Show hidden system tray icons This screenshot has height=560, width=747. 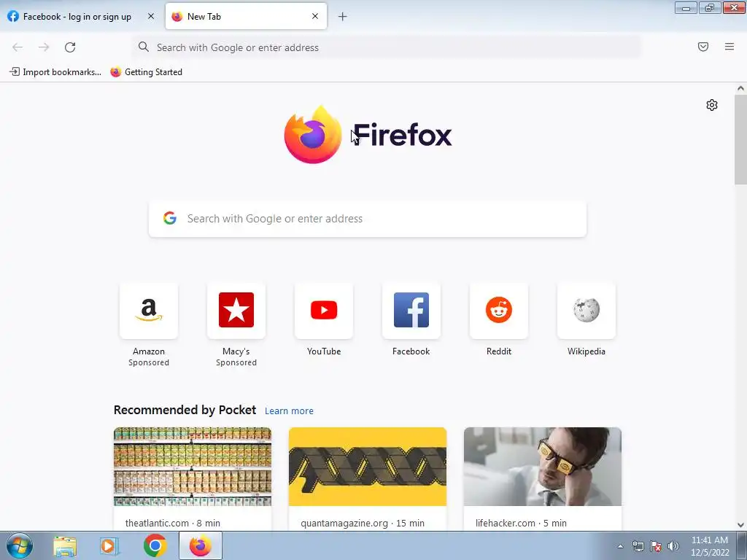click(620, 546)
